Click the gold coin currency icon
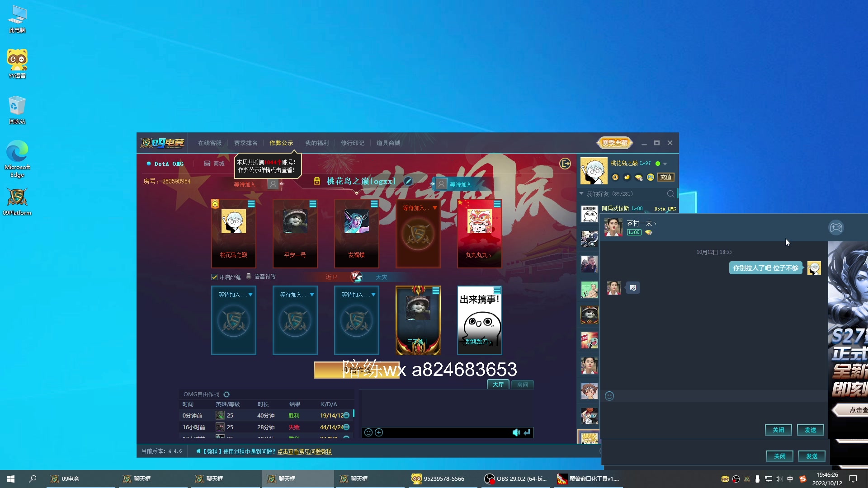Image resolution: width=868 pixels, height=488 pixels. point(615,177)
